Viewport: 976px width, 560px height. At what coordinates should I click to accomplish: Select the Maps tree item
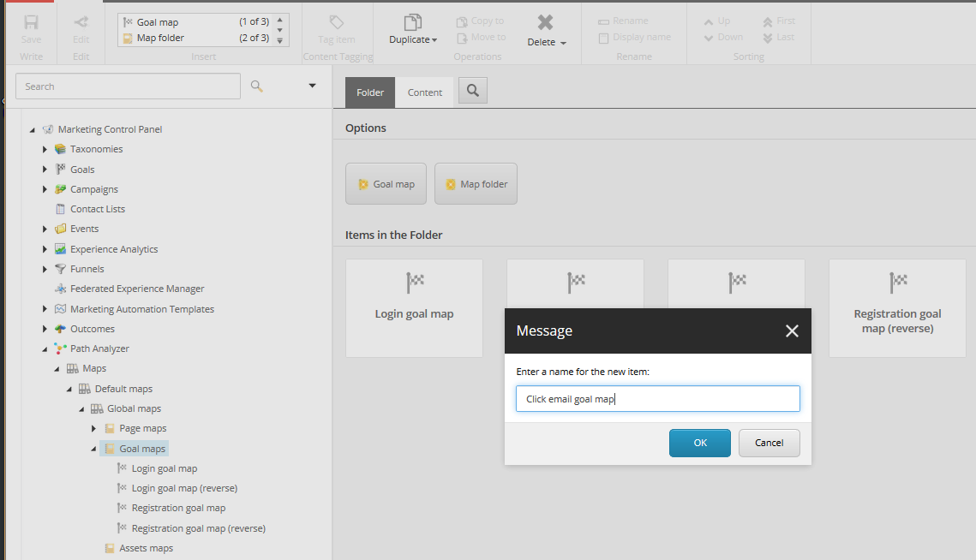94,368
